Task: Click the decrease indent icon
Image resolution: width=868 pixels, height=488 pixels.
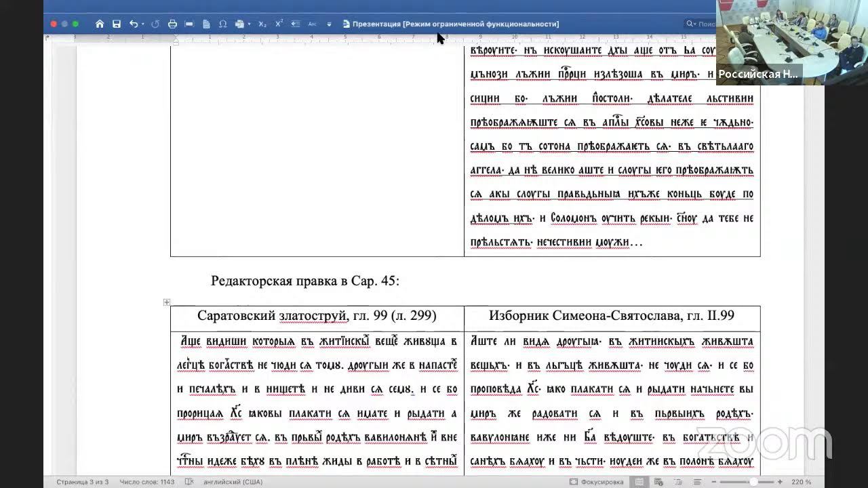Action: [x=296, y=24]
